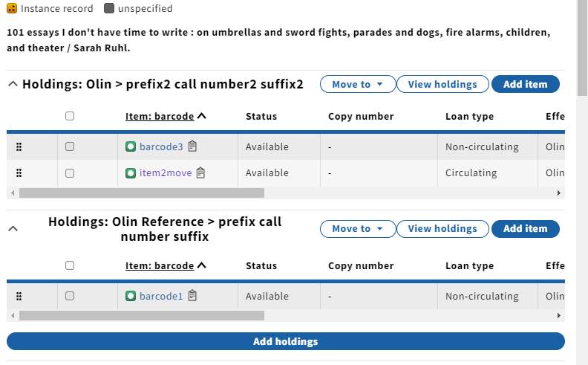This screenshot has height=365, width=588.
Task: Copy item2move barcode with its clipboard icon
Action: coord(200,172)
